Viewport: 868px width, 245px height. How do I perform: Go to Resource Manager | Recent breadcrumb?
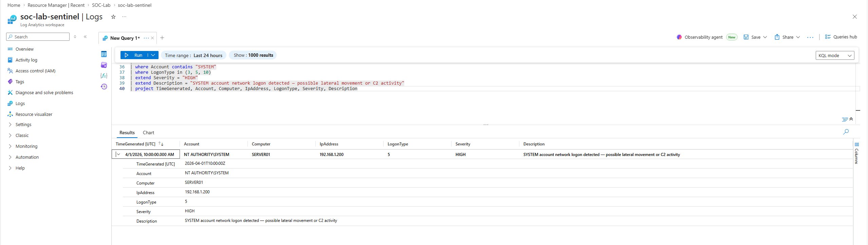[x=56, y=5]
